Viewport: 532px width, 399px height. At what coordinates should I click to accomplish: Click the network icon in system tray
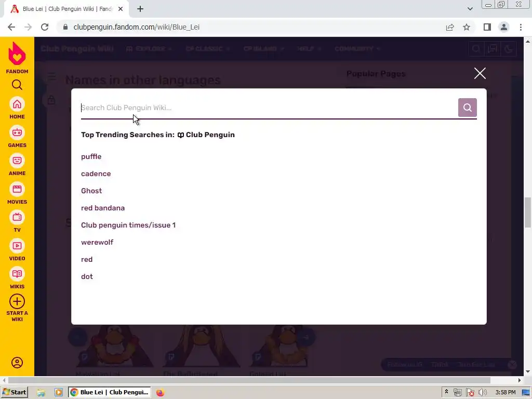458,393
